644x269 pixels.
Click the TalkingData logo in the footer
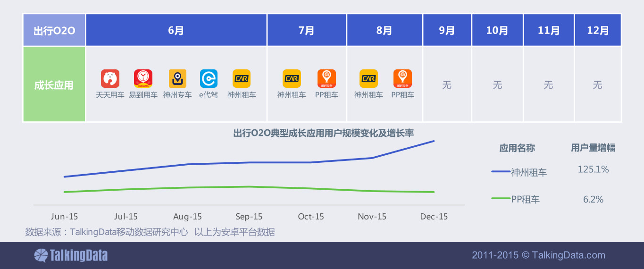(71, 255)
